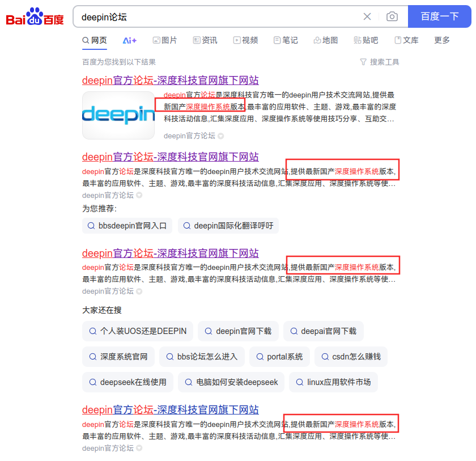Open the deepseek在线使用 related search
This screenshot has height=461, width=476.
click(128, 382)
